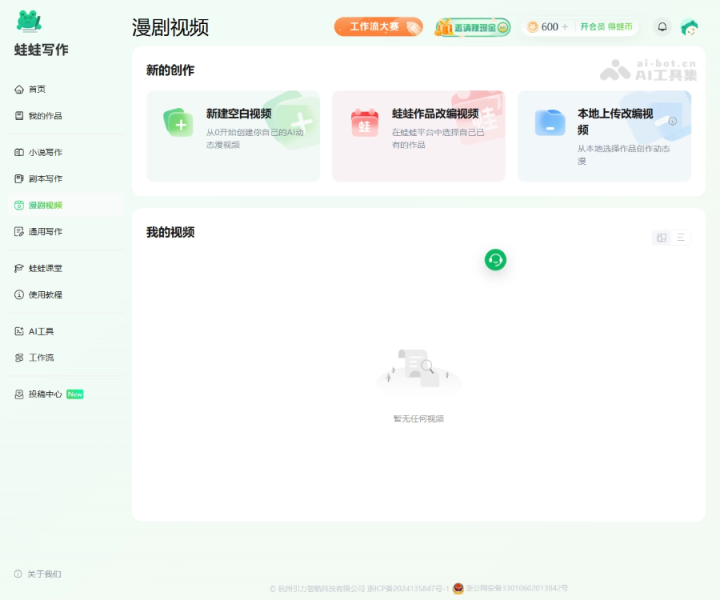Click the 浙ICP备 footer link
720x600 pixels.
408,588
